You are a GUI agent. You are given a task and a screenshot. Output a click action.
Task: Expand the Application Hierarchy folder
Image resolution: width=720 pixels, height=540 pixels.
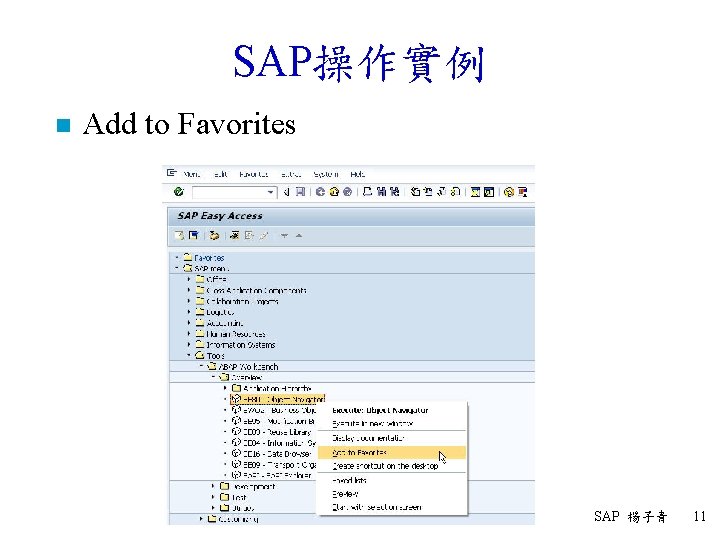tap(225, 388)
